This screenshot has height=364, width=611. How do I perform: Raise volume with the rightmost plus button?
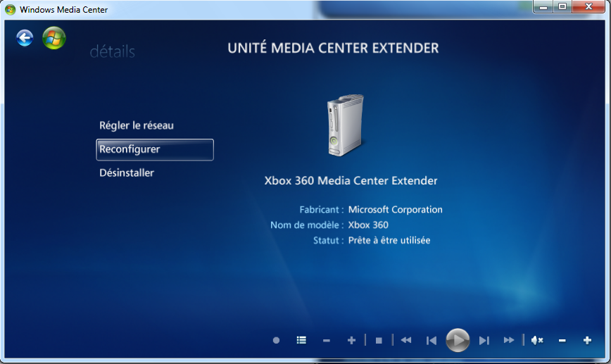click(587, 340)
